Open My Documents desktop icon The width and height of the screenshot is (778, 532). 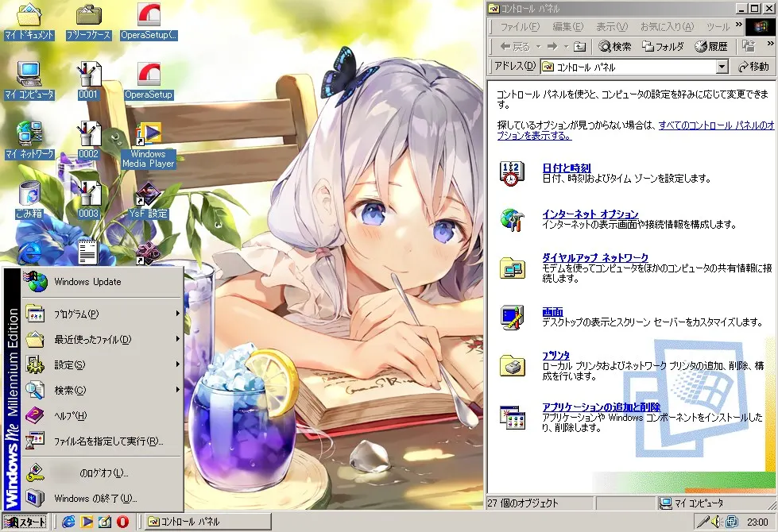[x=29, y=21]
